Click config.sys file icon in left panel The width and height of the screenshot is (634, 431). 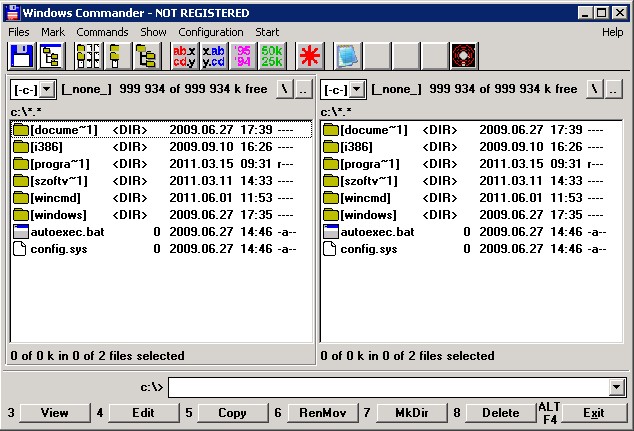pos(19,249)
